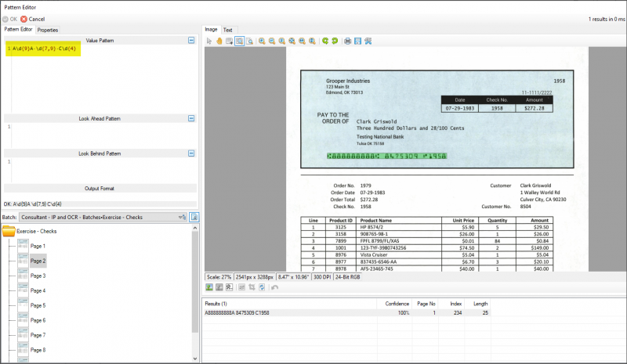Viewport: 627px width, 364px height.
Task: Collapse the Look Behind Pattern section
Action: point(191,153)
